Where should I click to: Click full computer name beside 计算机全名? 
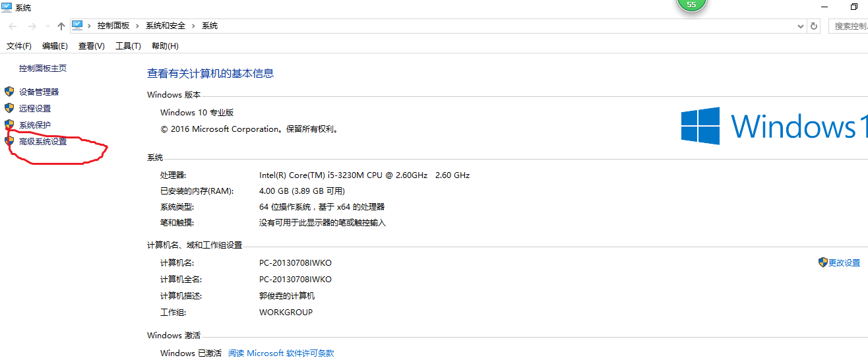pyautogui.click(x=295, y=279)
